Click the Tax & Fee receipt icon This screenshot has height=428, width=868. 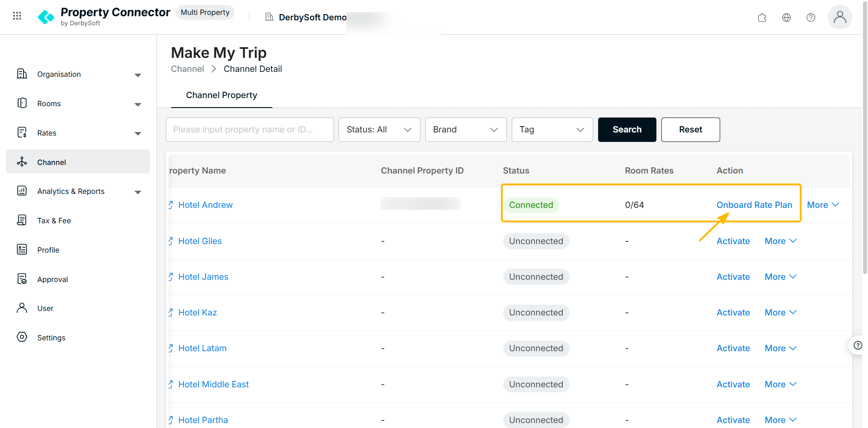(x=22, y=220)
